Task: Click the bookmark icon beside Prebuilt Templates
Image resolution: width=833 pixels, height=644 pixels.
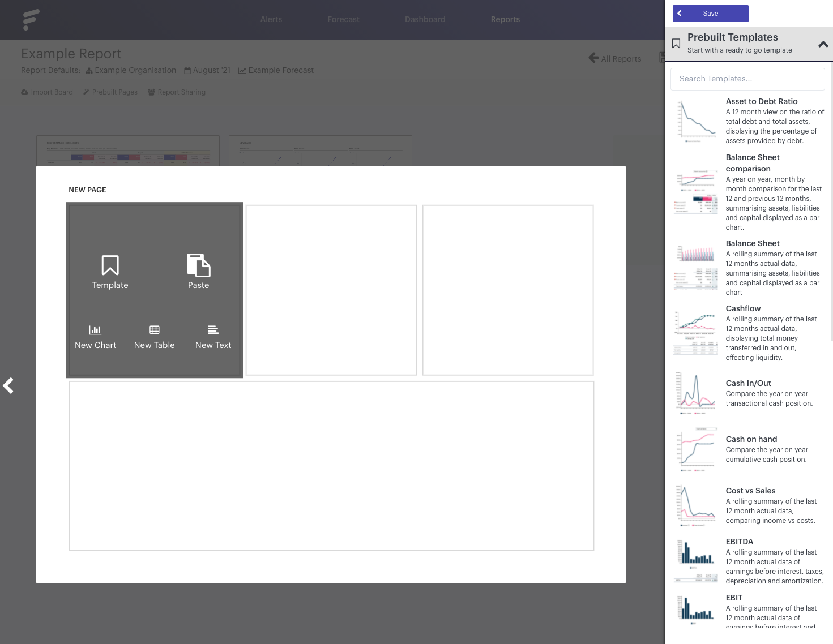Action: click(676, 44)
